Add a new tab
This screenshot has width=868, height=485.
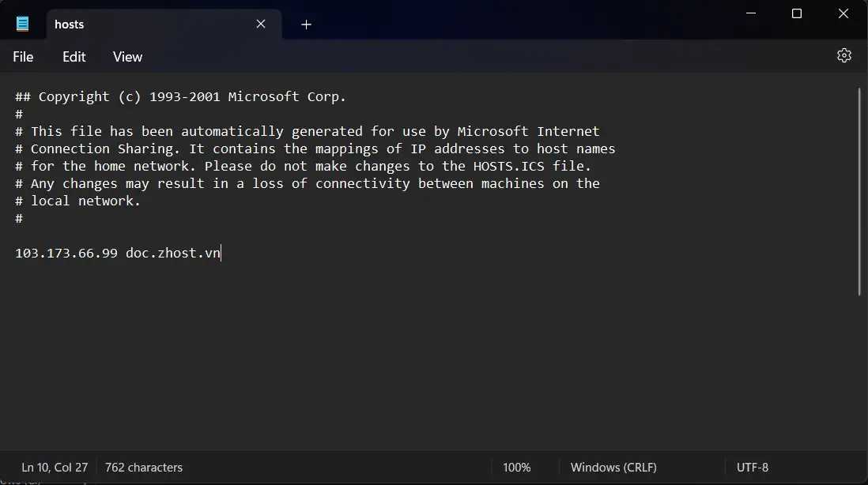[x=306, y=24]
